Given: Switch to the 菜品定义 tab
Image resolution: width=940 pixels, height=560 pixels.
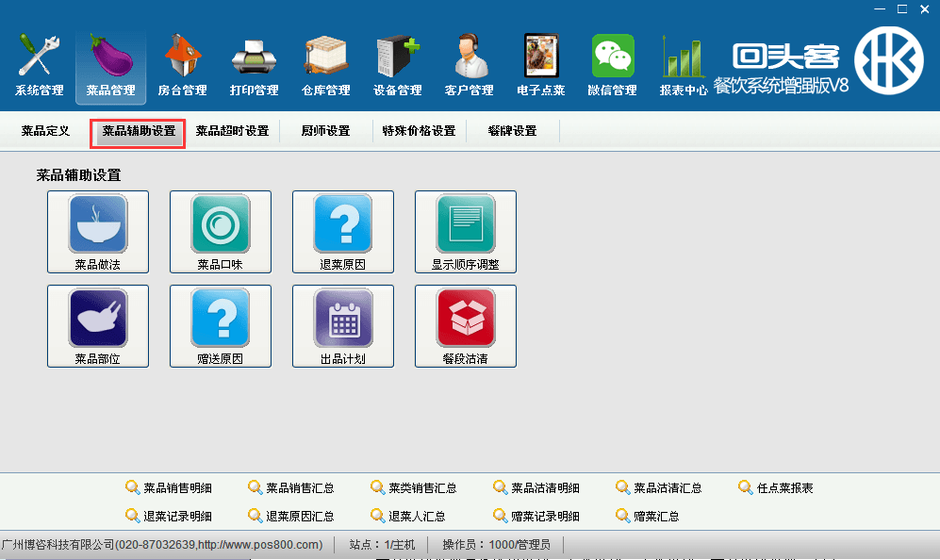Looking at the screenshot, I should 46,131.
